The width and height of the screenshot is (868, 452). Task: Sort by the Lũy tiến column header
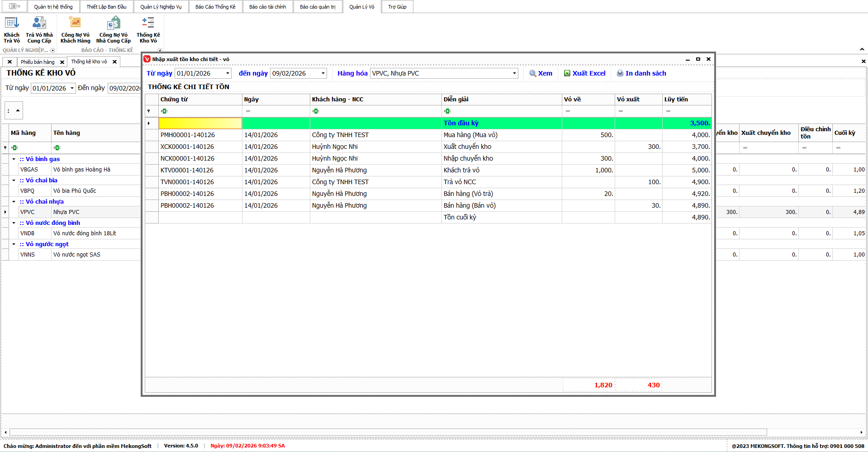pyautogui.click(x=686, y=100)
